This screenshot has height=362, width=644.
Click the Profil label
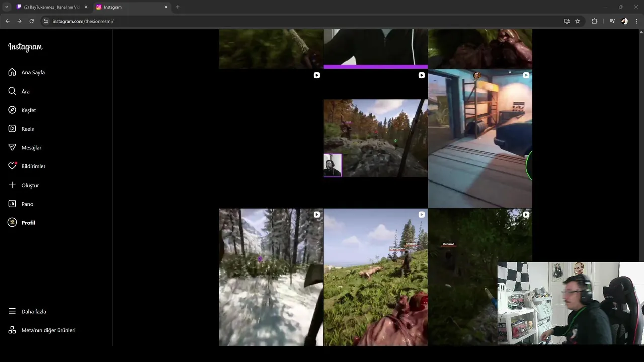[x=28, y=223]
